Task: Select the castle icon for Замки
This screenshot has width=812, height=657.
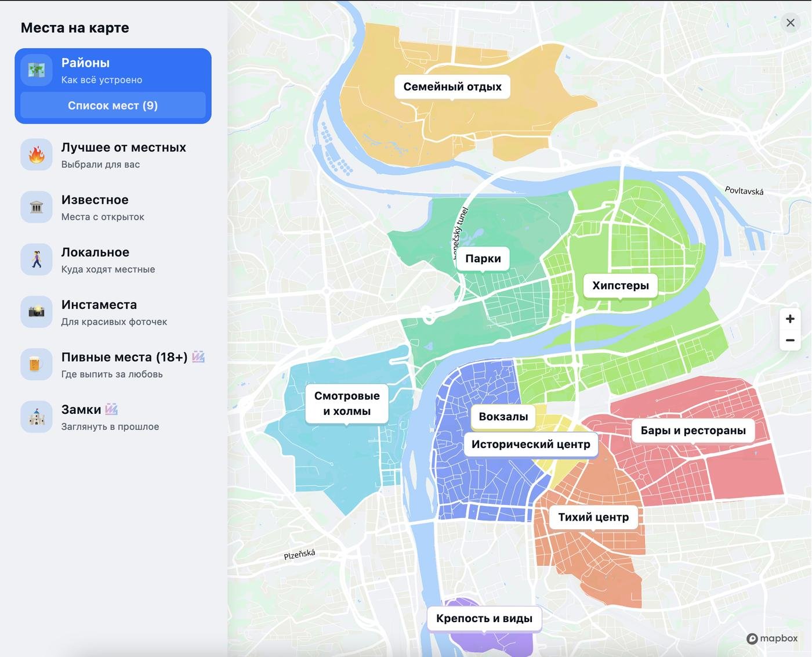Action: pyautogui.click(x=37, y=417)
